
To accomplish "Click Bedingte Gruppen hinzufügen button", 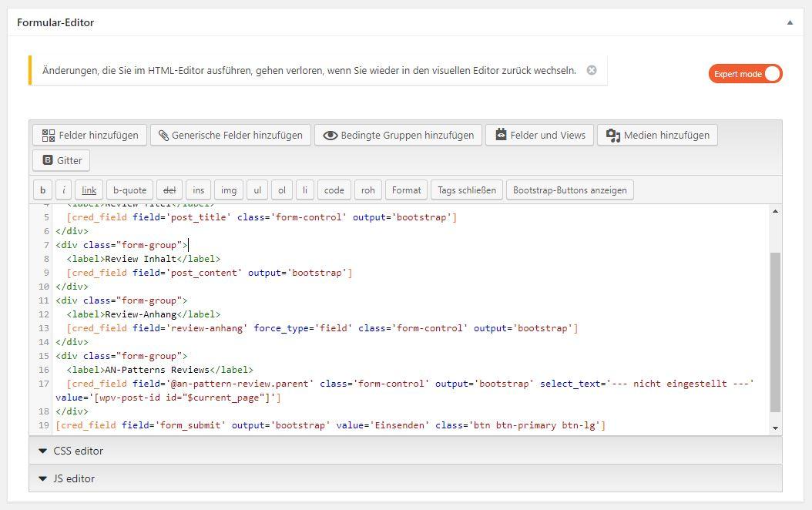I will (398, 135).
